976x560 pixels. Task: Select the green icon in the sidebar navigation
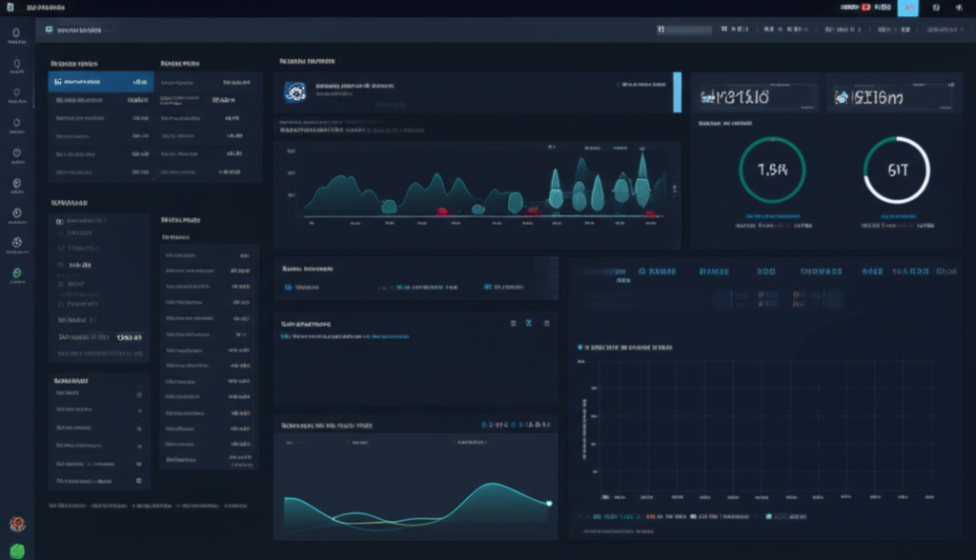(x=16, y=273)
